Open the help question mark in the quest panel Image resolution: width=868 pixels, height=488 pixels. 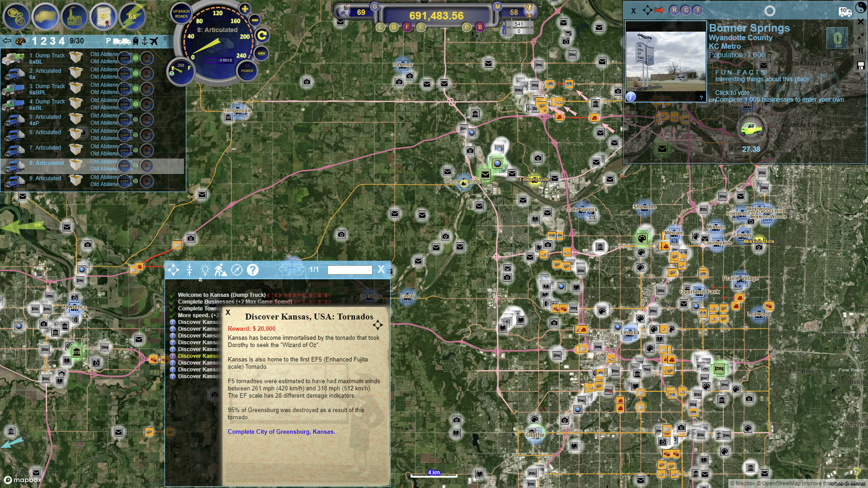click(252, 270)
